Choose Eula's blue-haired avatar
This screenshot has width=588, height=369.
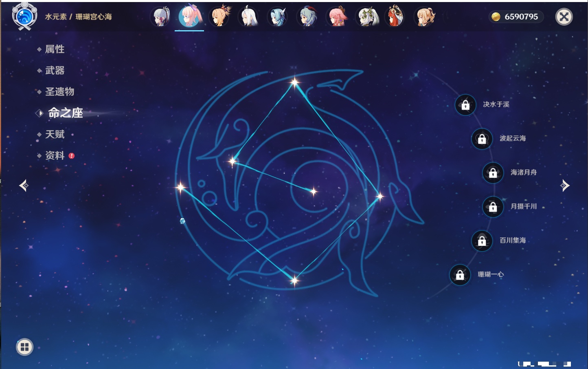click(x=278, y=17)
